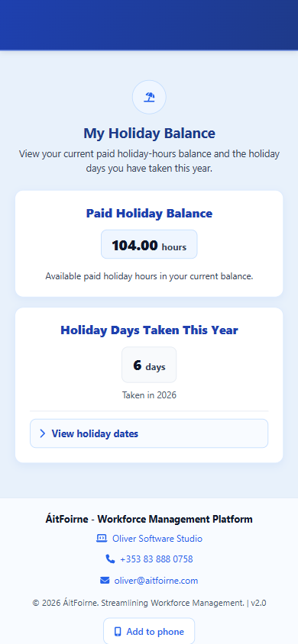Tap the Add to phone button
The height and width of the screenshot is (644, 298).
(149, 631)
